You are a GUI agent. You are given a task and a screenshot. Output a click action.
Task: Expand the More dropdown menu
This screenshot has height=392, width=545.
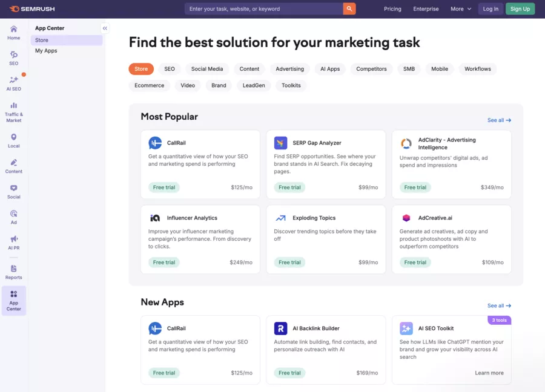point(461,8)
